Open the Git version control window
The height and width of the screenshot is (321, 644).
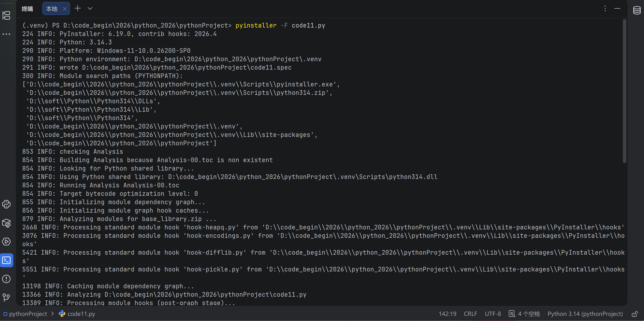tap(6, 298)
